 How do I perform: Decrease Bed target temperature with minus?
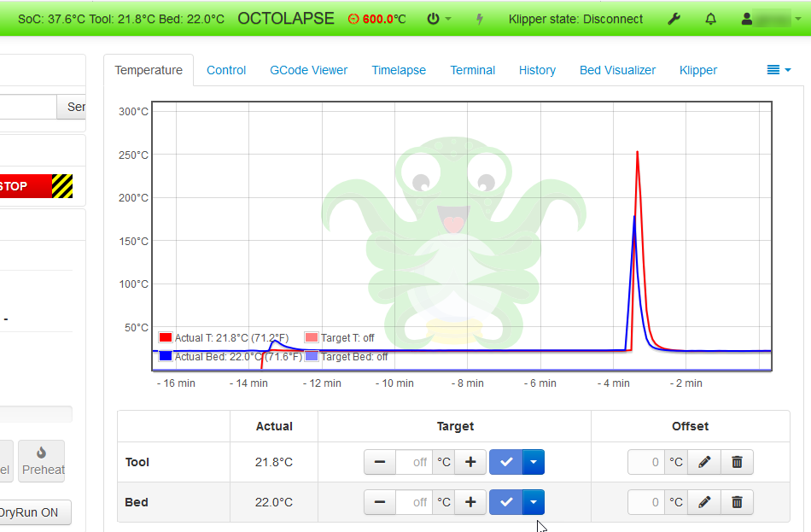(380, 502)
